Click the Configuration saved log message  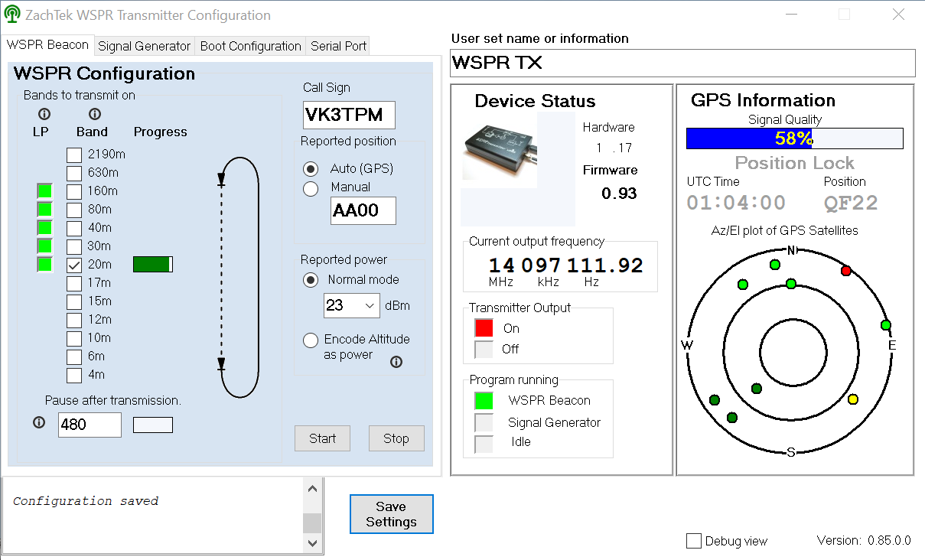point(86,501)
